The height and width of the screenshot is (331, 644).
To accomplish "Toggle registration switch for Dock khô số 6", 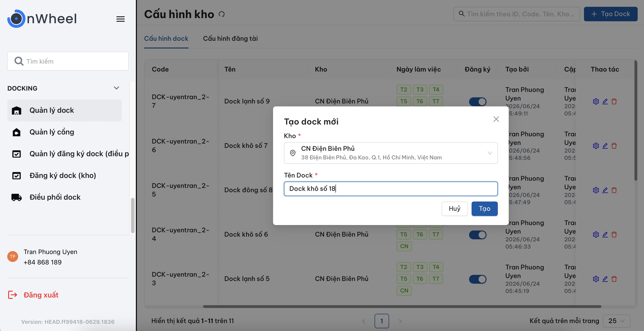I will click(477, 235).
